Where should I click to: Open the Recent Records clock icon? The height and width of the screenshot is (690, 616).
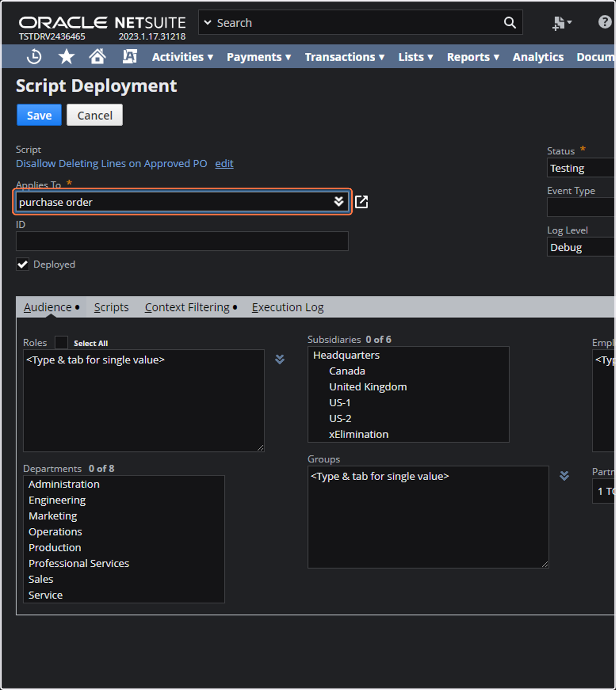point(34,56)
